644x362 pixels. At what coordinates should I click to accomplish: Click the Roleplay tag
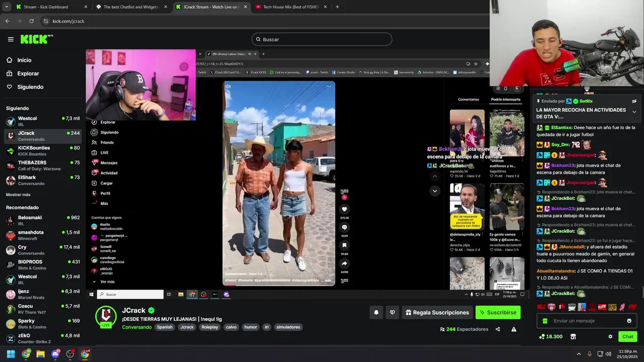[x=210, y=327]
